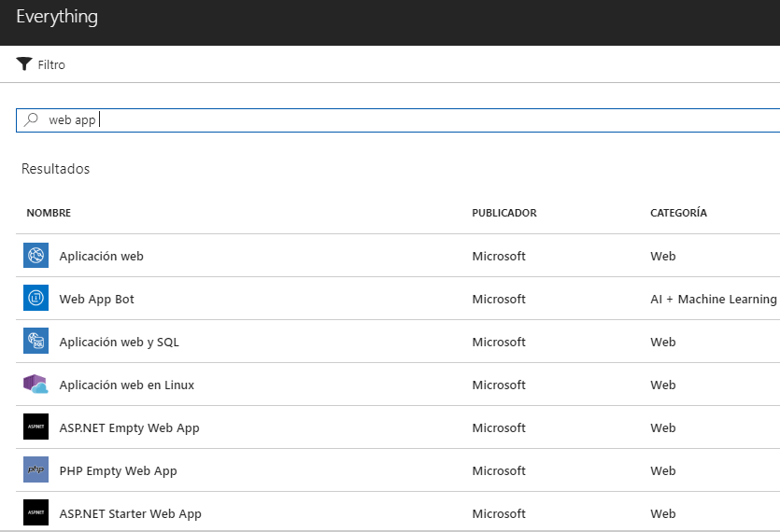
Task: Click the Microsoft publisher of Web App Bot
Action: (499, 299)
